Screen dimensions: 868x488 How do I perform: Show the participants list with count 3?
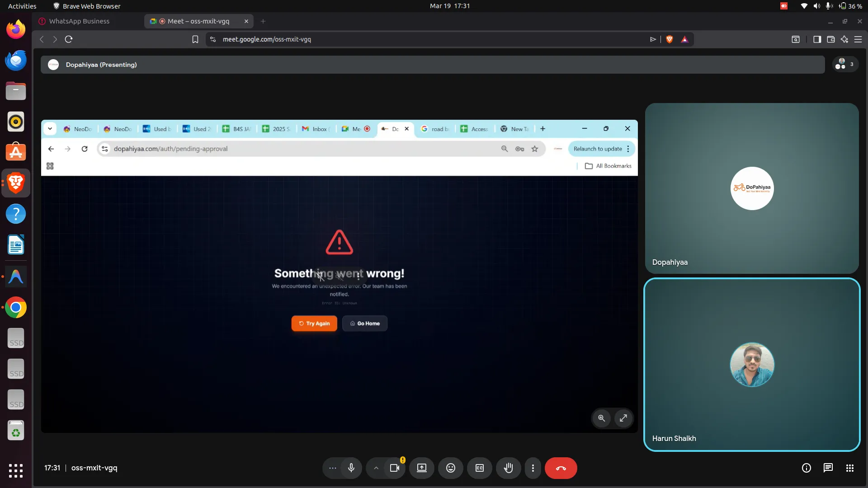tap(844, 64)
